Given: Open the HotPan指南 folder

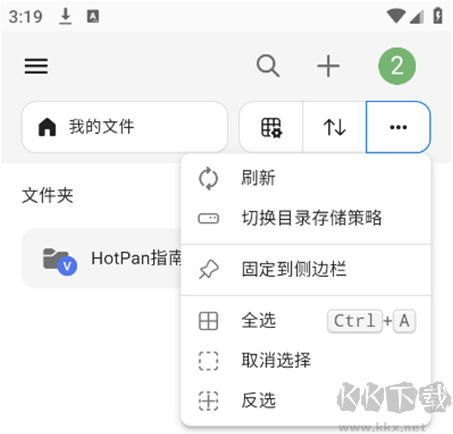Looking at the screenshot, I should click(102, 258).
